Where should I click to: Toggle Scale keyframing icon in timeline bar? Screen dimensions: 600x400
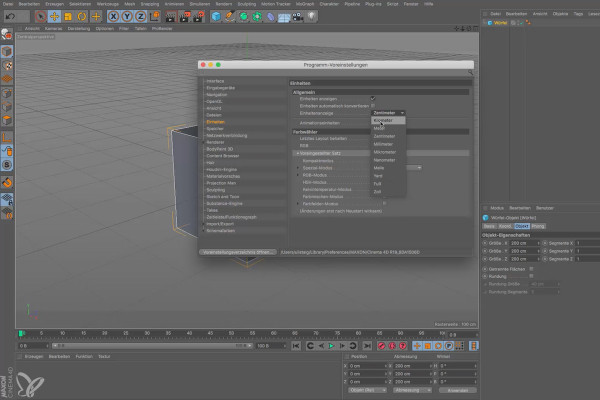click(427, 346)
